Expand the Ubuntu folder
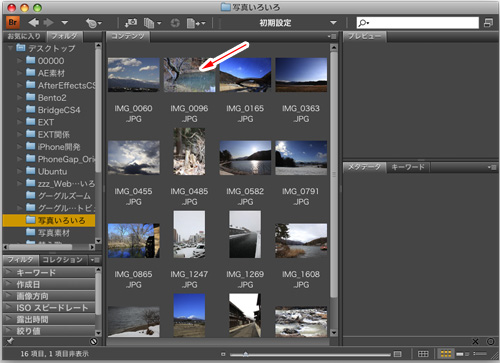500x363 pixels. coord(20,171)
